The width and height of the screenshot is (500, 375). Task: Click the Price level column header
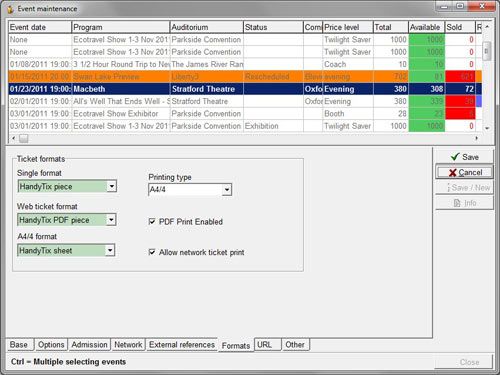pos(348,27)
